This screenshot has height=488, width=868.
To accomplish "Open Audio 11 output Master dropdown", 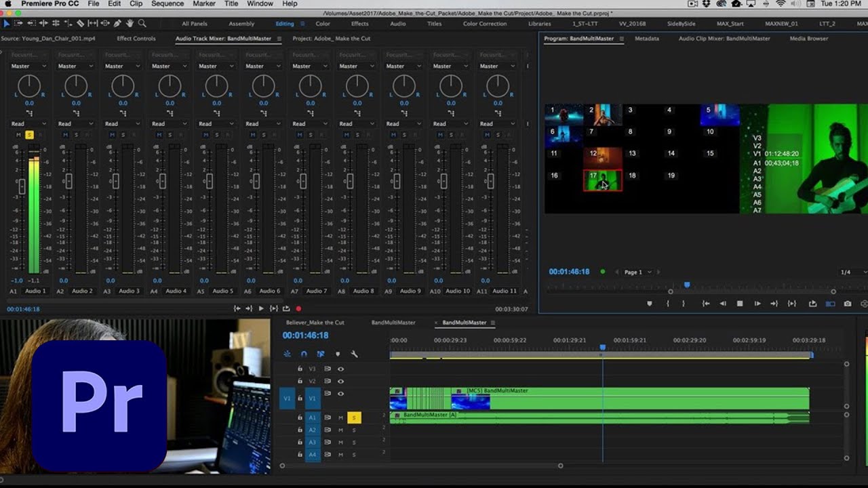I will coord(496,66).
